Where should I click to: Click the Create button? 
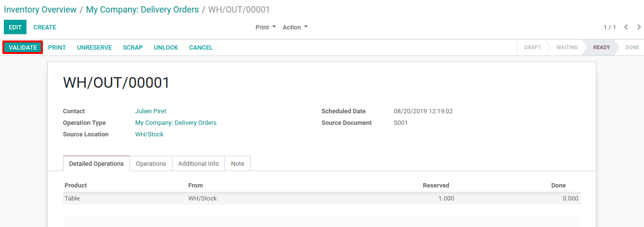pos(45,27)
